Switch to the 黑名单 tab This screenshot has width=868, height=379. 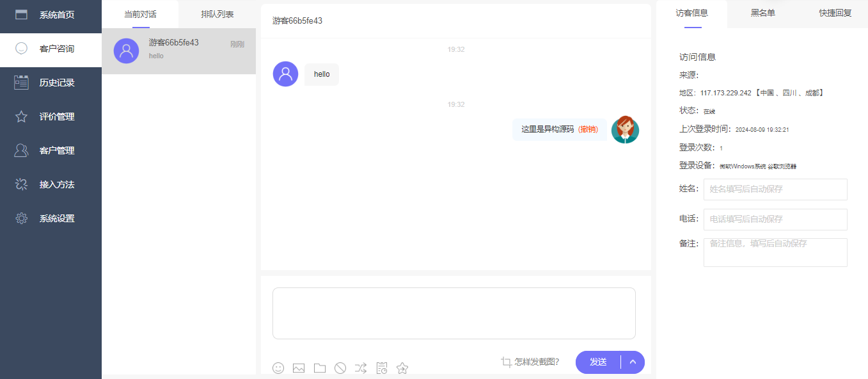point(761,13)
